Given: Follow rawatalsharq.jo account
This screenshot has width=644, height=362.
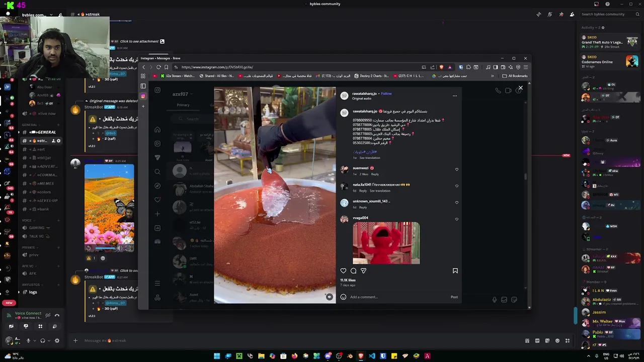Looking at the screenshot, I should [386, 94].
